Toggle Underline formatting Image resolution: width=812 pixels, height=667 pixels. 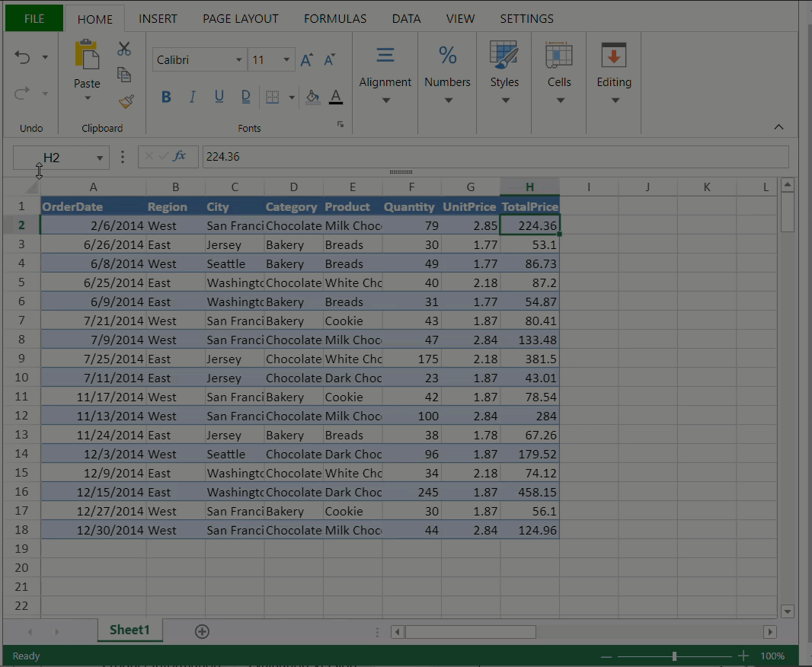click(x=219, y=97)
